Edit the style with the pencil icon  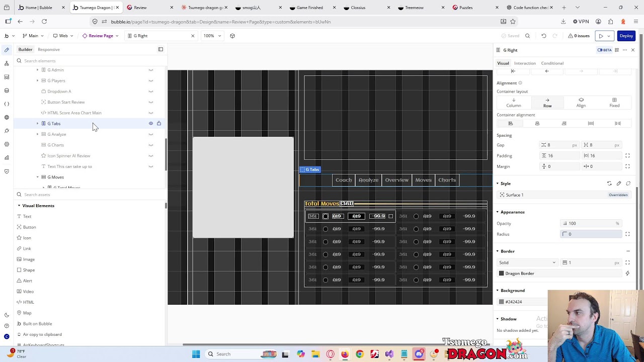[x=619, y=184]
